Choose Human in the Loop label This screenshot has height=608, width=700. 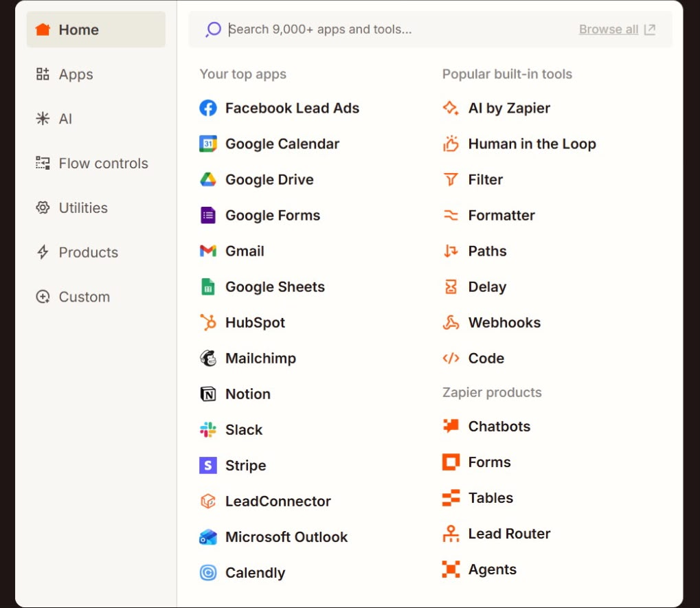[532, 144]
